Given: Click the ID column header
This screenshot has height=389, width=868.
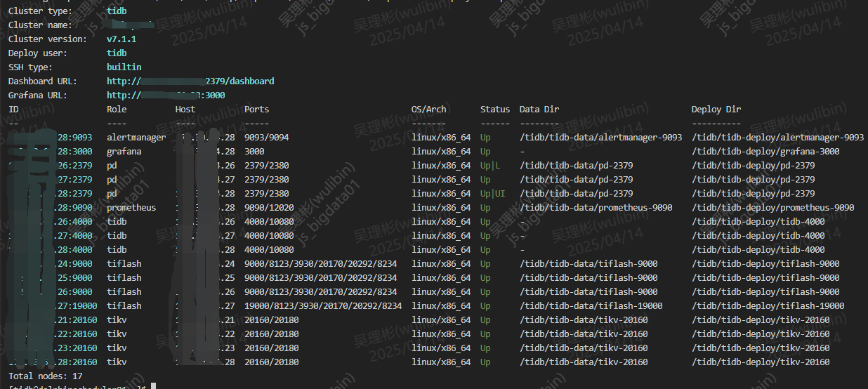Looking at the screenshot, I should pyautogui.click(x=13, y=110).
